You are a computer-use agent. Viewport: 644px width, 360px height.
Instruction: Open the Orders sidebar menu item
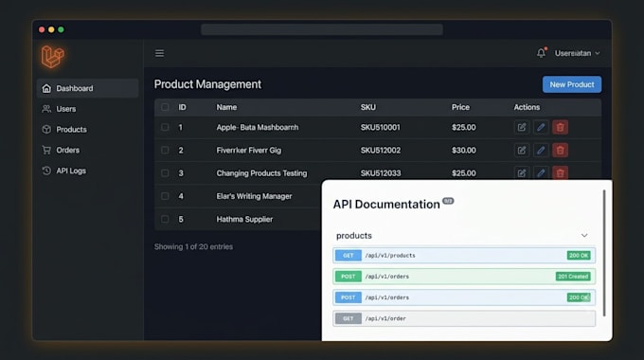(x=87, y=150)
